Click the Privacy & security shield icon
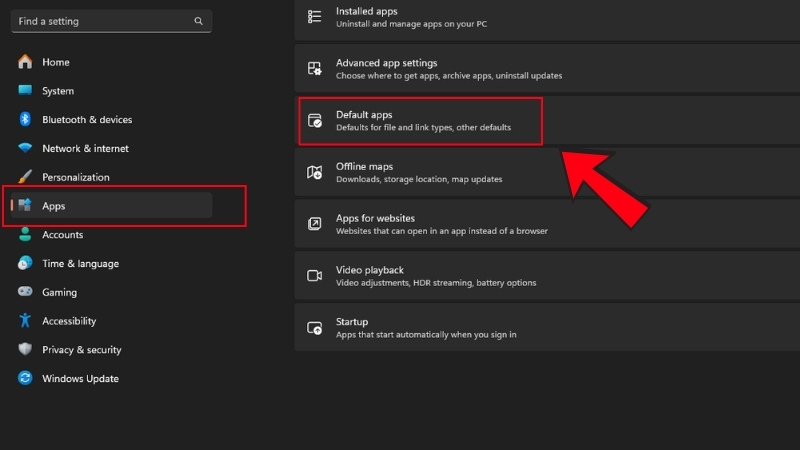The width and height of the screenshot is (800, 450). [25, 349]
